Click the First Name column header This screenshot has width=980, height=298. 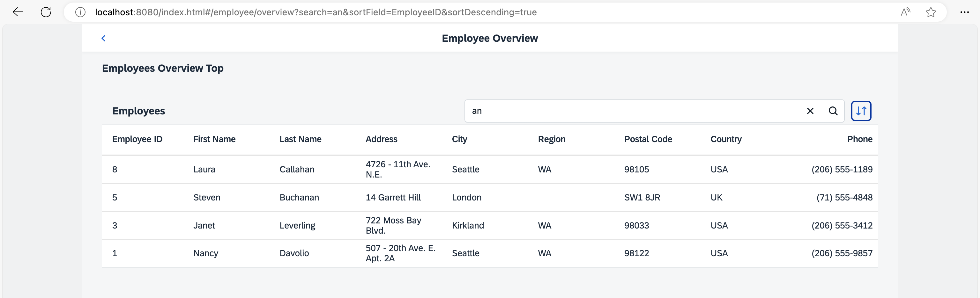point(214,139)
